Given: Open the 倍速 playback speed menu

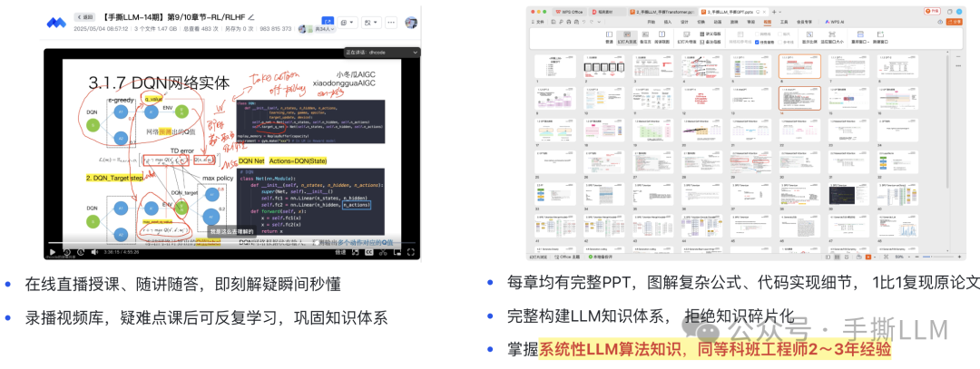Looking at the screenshot, I should pyautogui.click(x=340, y=252).
